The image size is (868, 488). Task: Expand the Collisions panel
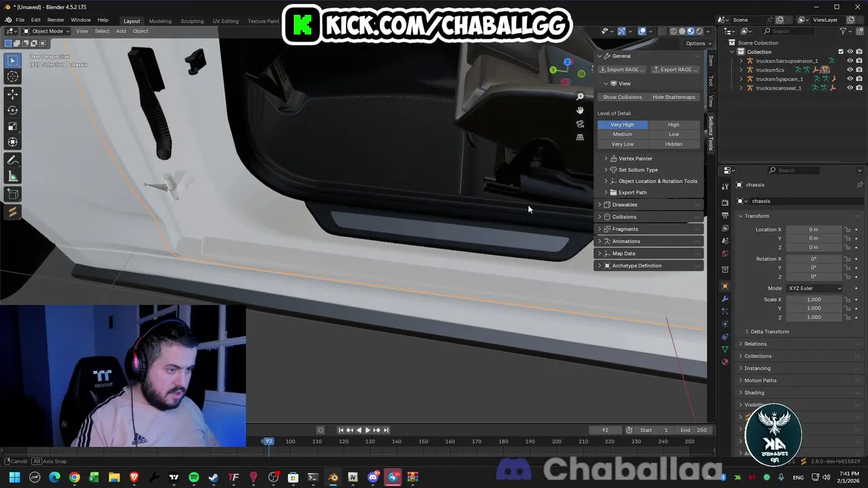pyautogui.click(x=650, y=217)
